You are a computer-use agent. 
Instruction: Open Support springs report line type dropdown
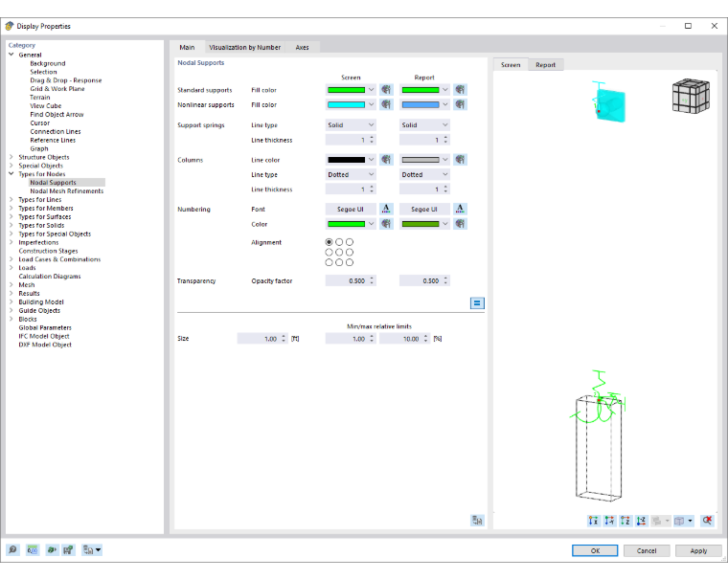[424, 124]
